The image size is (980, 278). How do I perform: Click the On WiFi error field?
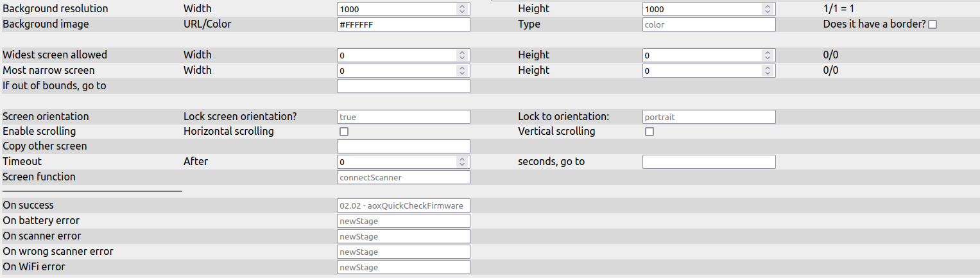coord(403,267)
